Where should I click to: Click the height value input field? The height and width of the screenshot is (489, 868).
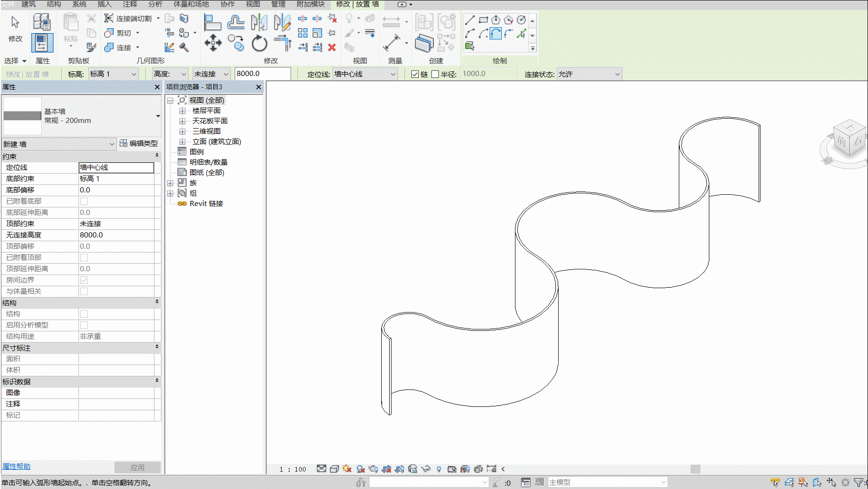click(262, 74)
